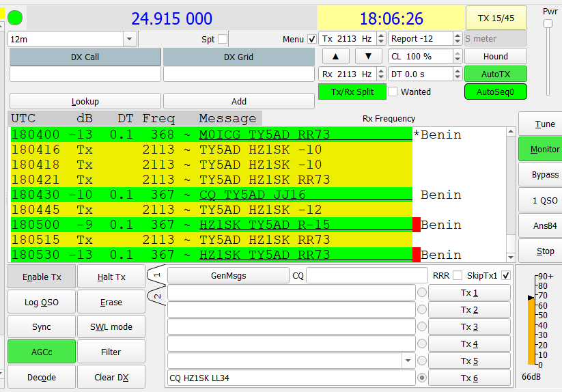Screen dimensions: 562x392
Task: Click the CQ HZ1SK LL34 message field
Action: point(292,378)
